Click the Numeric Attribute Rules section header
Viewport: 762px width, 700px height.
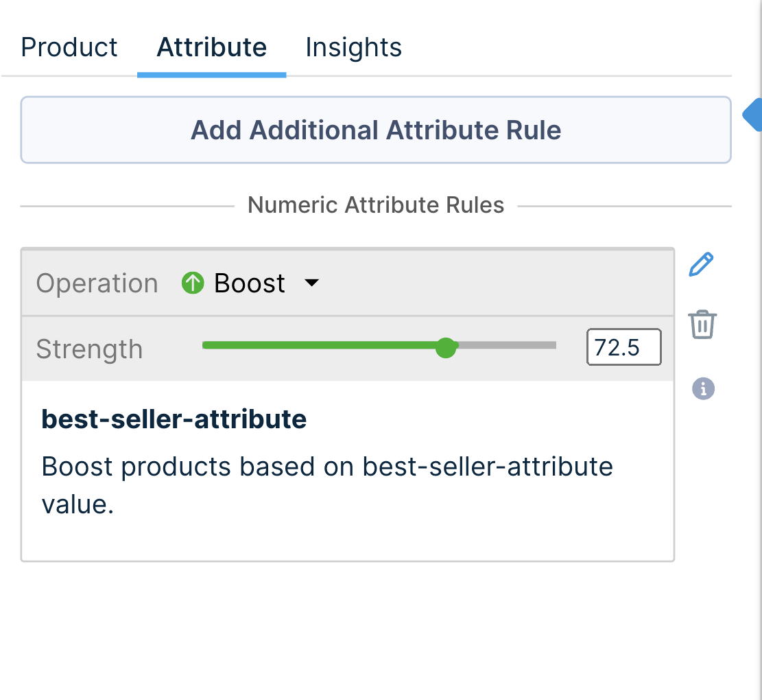pos(376,205)
